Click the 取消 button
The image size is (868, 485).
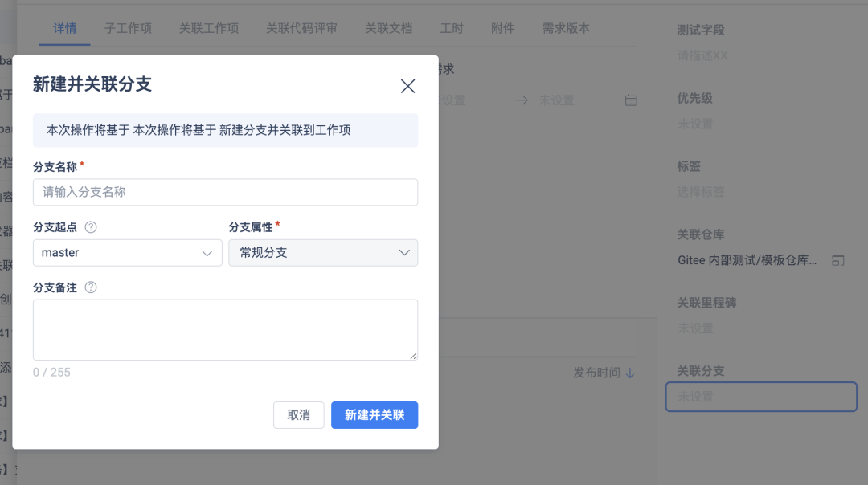[x=298, y=415]
